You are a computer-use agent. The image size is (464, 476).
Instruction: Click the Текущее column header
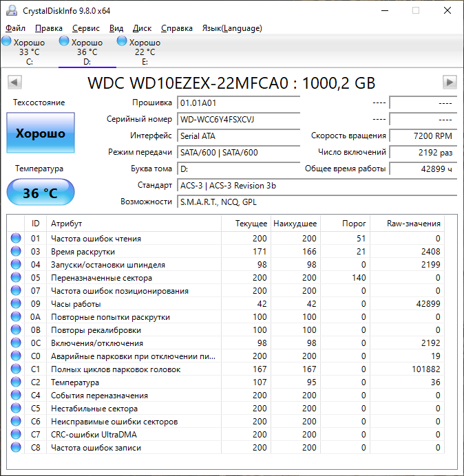(x=246, y=224)
